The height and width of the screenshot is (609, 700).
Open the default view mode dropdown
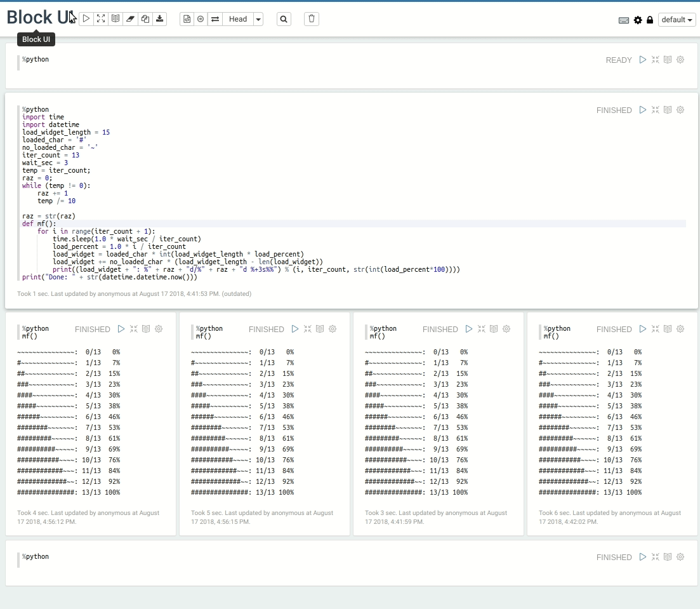point(677,20)
